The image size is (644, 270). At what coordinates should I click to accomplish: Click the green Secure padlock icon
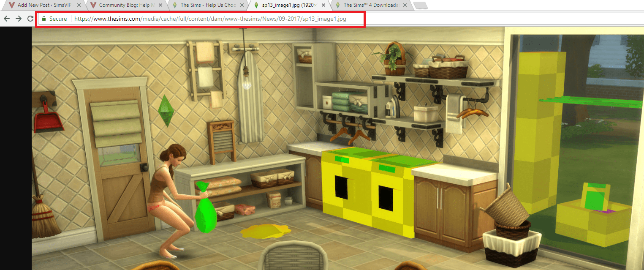pyautogui.click(x=45, y=19)
